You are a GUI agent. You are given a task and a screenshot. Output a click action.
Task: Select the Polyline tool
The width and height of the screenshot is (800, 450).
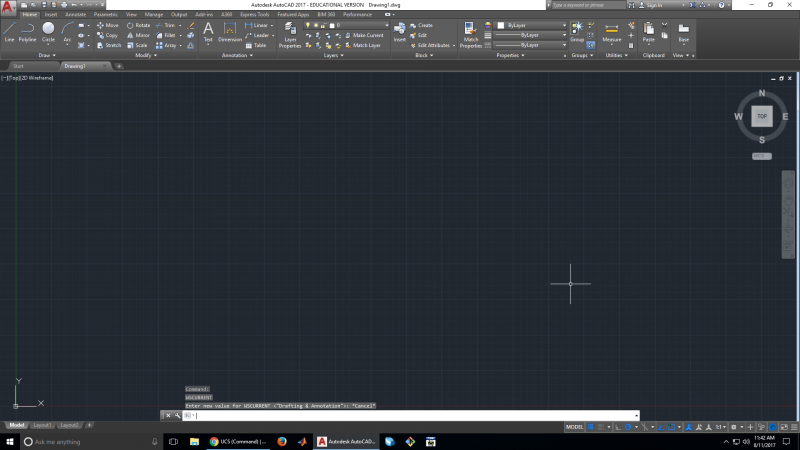28,32
